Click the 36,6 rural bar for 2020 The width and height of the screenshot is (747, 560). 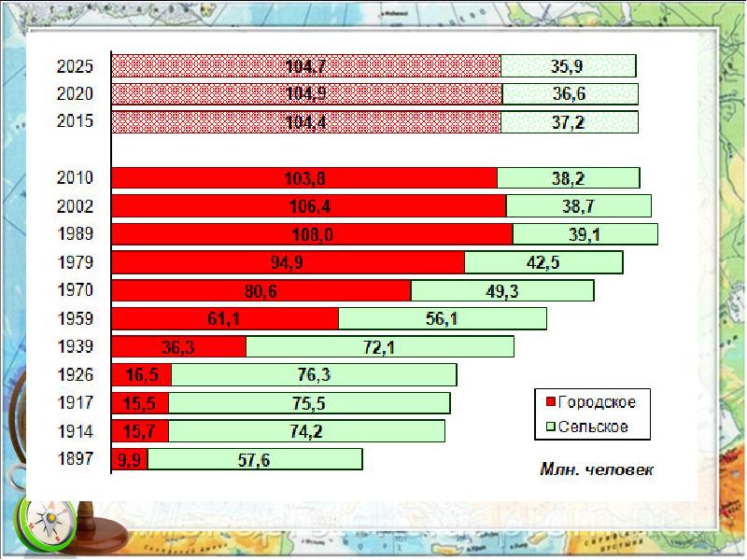(570, 94)
